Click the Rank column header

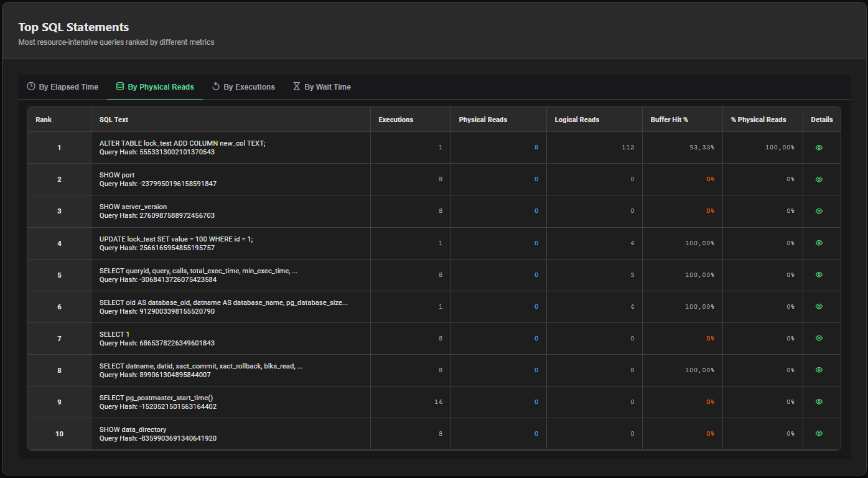pyautogui.click(x=59, y=119)
